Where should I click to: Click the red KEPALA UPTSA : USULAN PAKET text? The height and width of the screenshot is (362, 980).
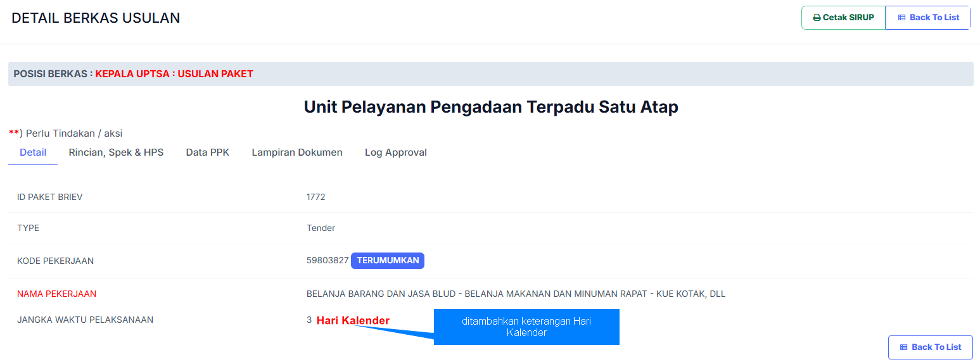(174, 74)
